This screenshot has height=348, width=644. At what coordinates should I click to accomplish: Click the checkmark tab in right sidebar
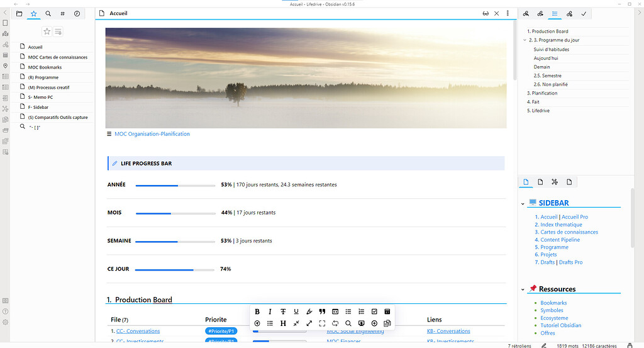point(584,14)
